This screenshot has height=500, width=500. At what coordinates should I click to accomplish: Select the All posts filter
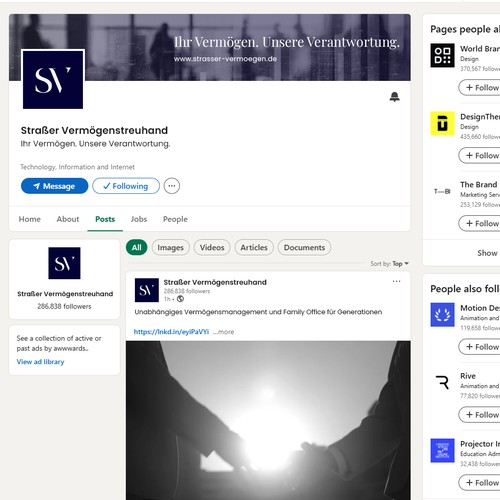coord(137,248)
